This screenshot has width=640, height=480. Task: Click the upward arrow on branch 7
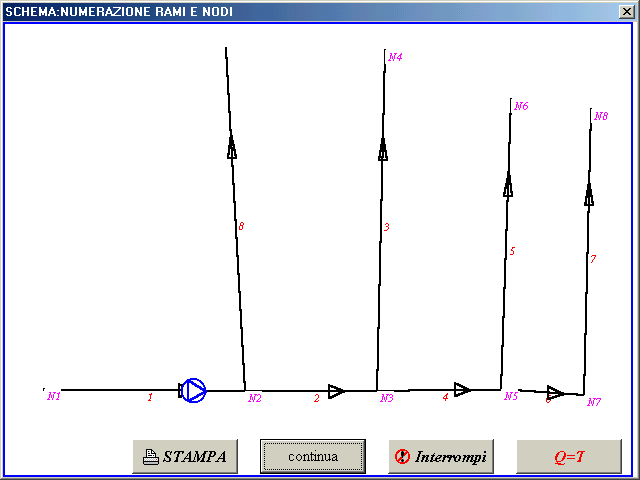[589, 195]
